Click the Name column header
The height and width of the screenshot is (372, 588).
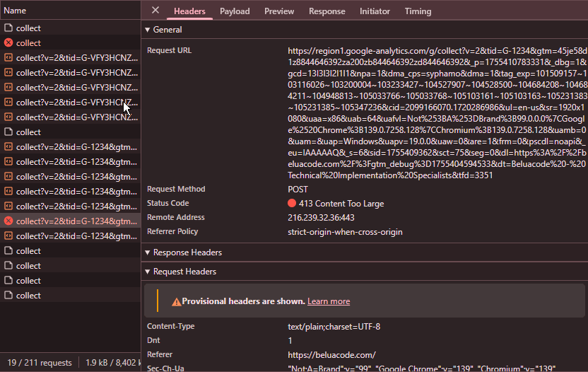15,11
